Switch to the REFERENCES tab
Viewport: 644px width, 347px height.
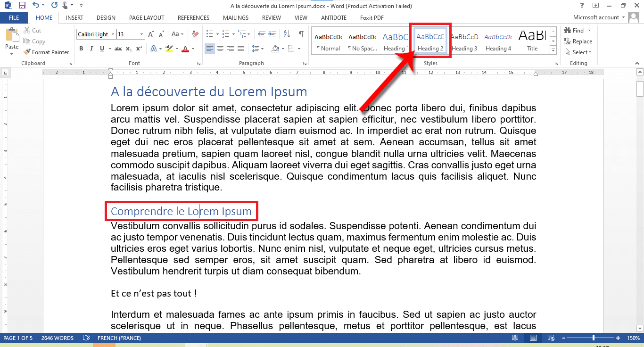tap(194, 18)
